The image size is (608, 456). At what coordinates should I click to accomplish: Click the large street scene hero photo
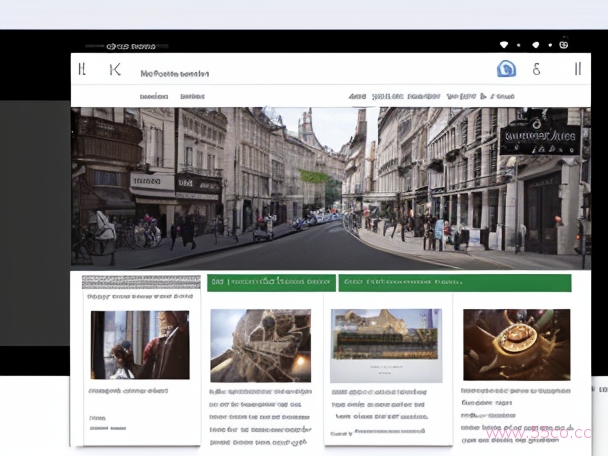331,188
